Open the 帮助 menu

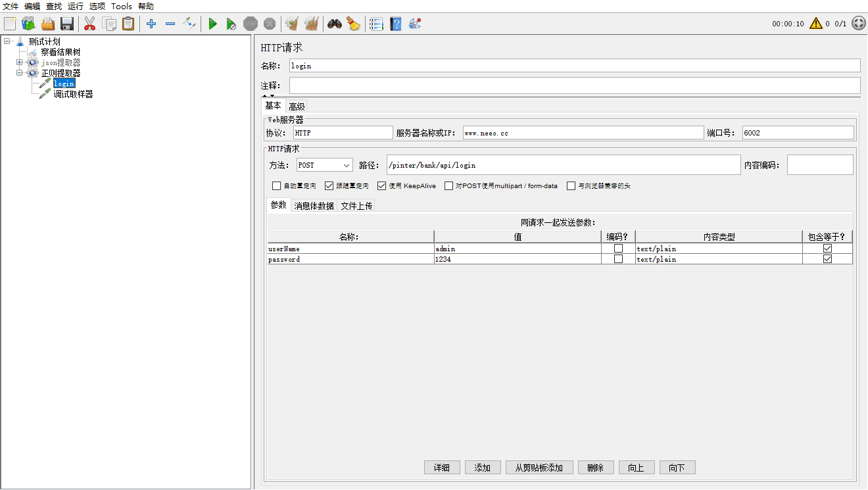coord(146,6)
